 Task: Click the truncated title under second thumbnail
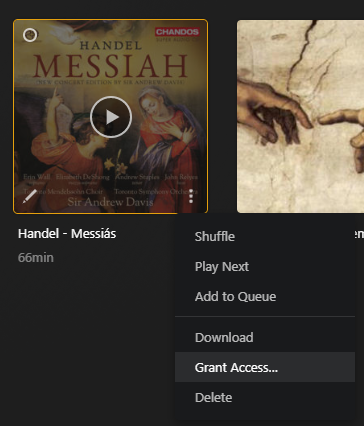359,234
